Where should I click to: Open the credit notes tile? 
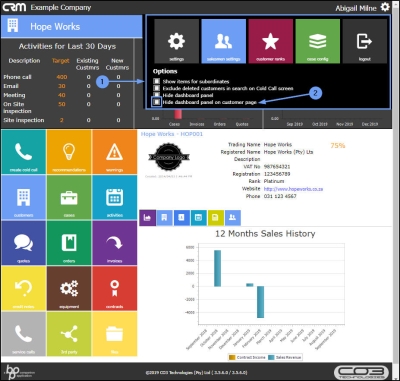pos(24,288)
